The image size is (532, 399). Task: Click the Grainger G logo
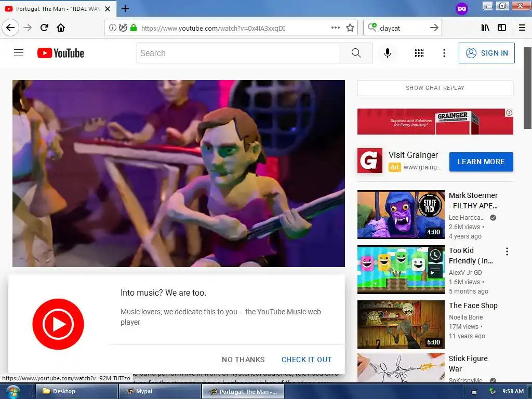[369, 161]
